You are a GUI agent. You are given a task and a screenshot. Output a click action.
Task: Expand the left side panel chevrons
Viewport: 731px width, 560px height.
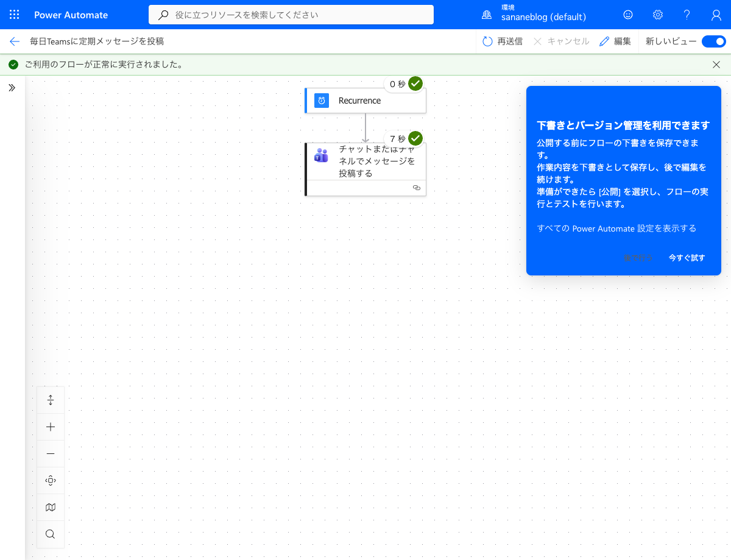(12, 88)
